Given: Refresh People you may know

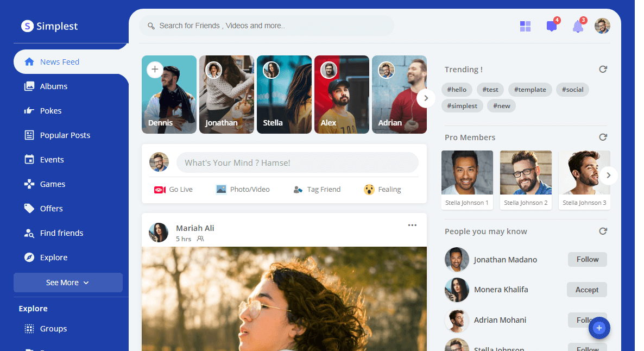Looking at the screenshot, I should point(603,231).
